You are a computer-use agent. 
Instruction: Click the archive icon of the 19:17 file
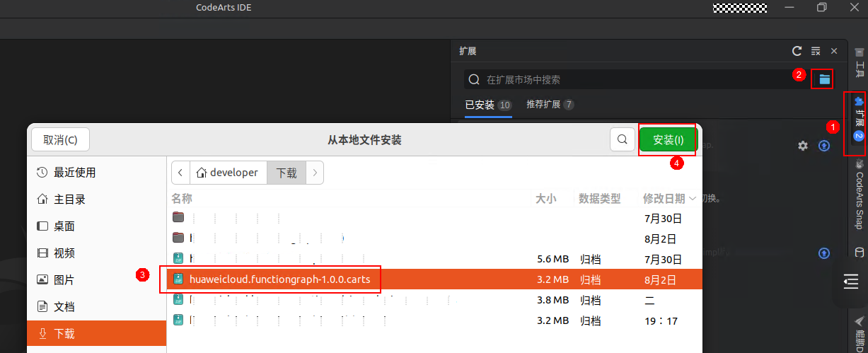click(179, 320)
